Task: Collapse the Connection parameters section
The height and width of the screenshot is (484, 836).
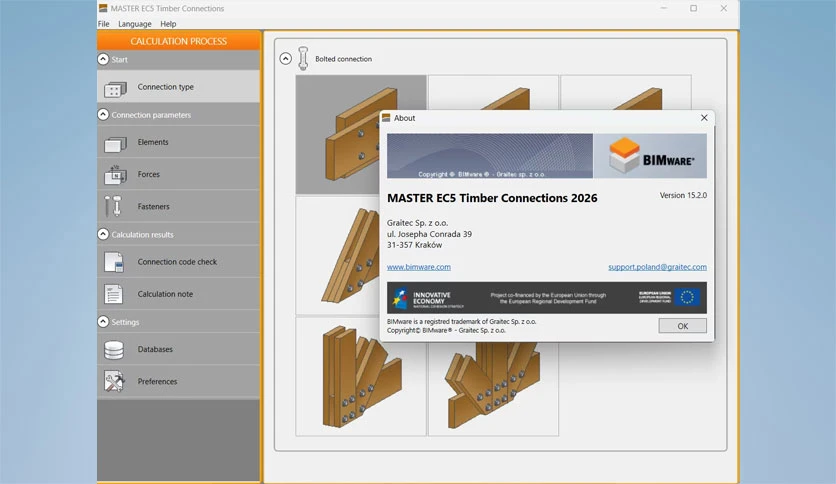Action: (x=103, y=115)
